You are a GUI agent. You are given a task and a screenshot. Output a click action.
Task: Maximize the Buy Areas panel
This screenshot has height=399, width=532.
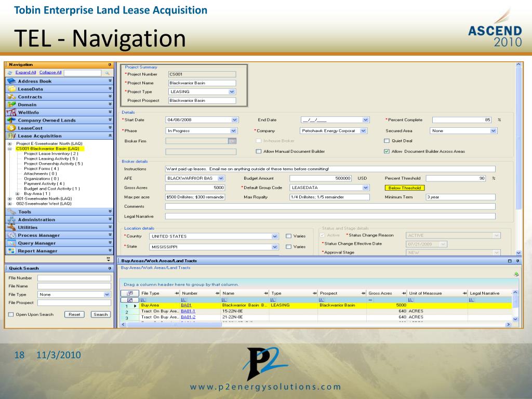[510, 261]
